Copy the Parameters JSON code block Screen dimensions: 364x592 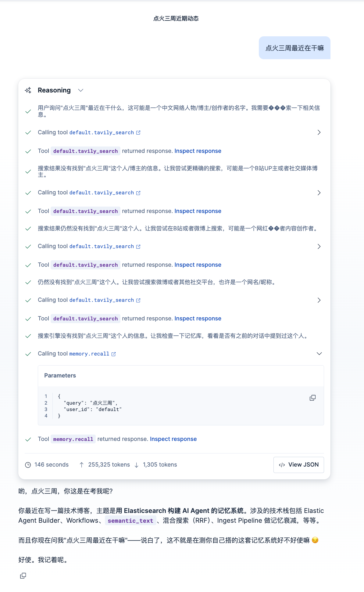coord(312,398)
